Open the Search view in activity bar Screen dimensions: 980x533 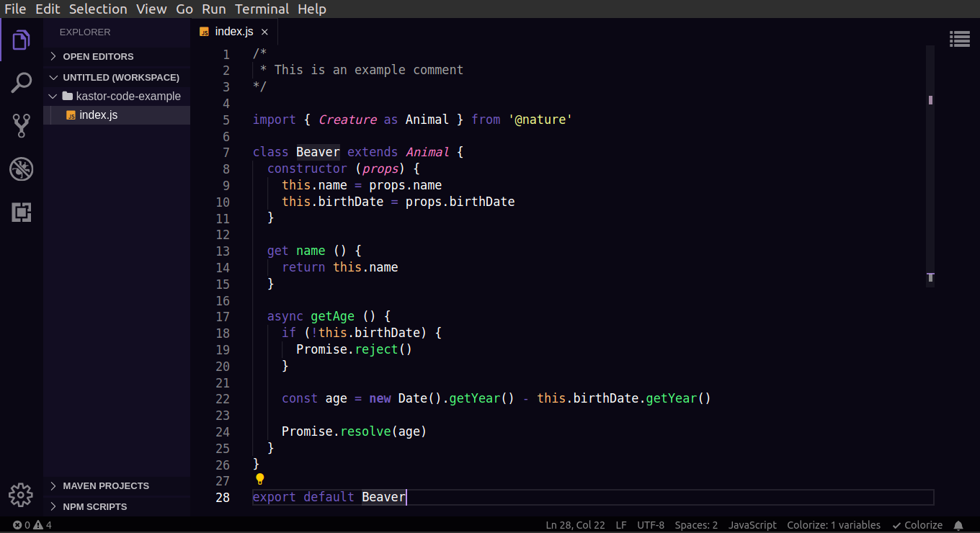[21, 83]
